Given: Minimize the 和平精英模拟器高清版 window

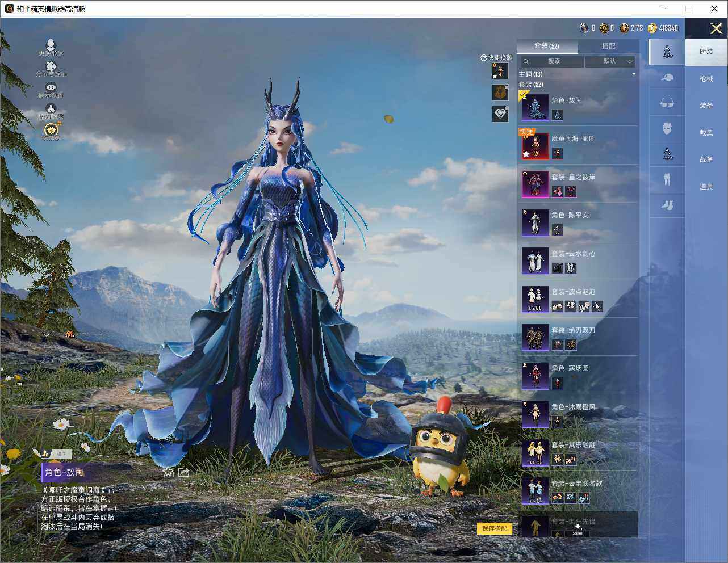Looking at the screenshot, I should click(663, 9).
